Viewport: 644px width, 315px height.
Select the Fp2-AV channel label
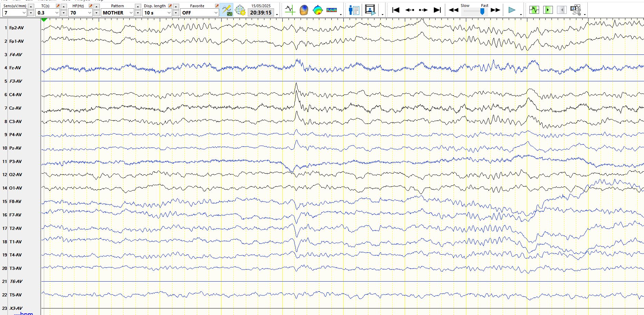[x=17, y=28]
